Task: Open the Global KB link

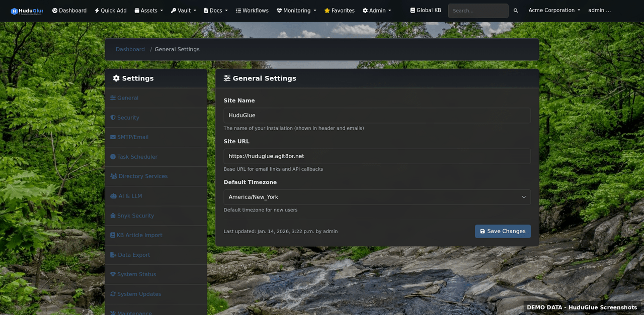Action: click(x=426, y=10)
